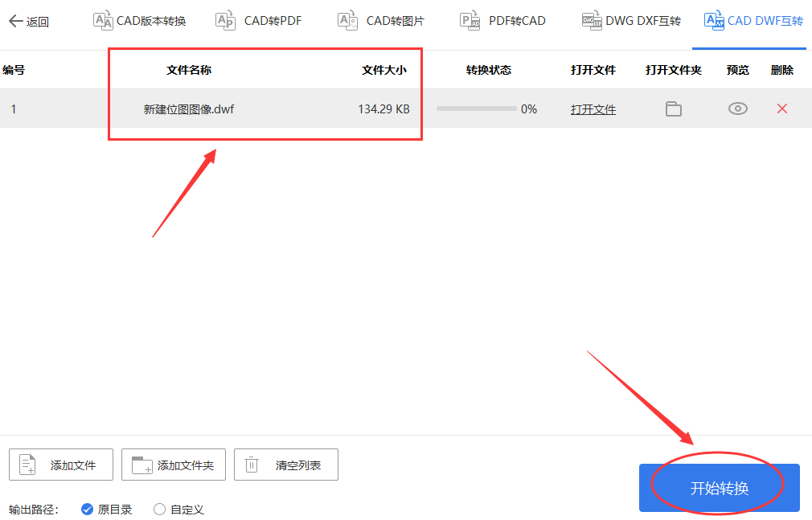Click the 文件名称 column header

pyautogui.click(x=188, y=70)
